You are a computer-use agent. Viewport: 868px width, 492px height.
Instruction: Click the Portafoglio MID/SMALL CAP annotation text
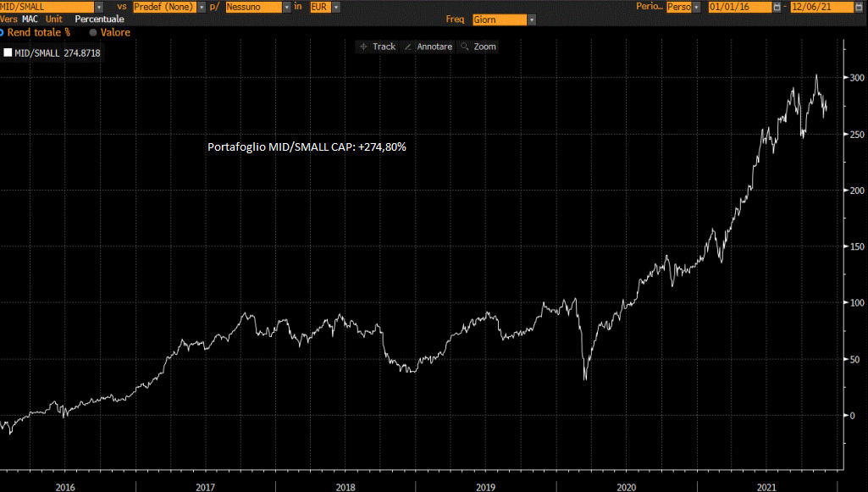[x=307, y=146]
